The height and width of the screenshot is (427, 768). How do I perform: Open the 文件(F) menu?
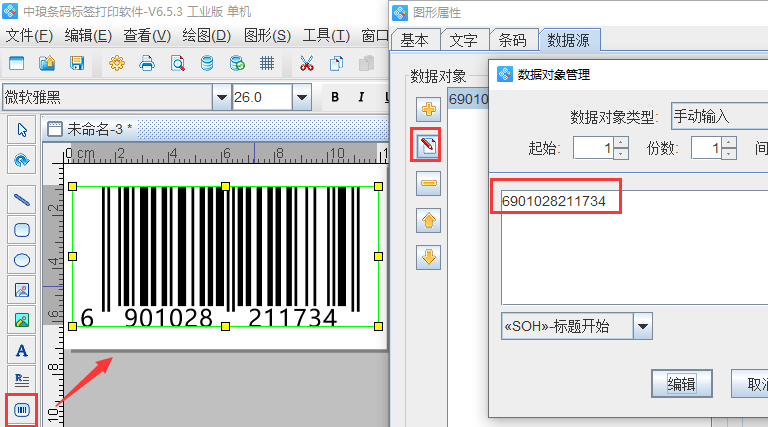(29, 35)
